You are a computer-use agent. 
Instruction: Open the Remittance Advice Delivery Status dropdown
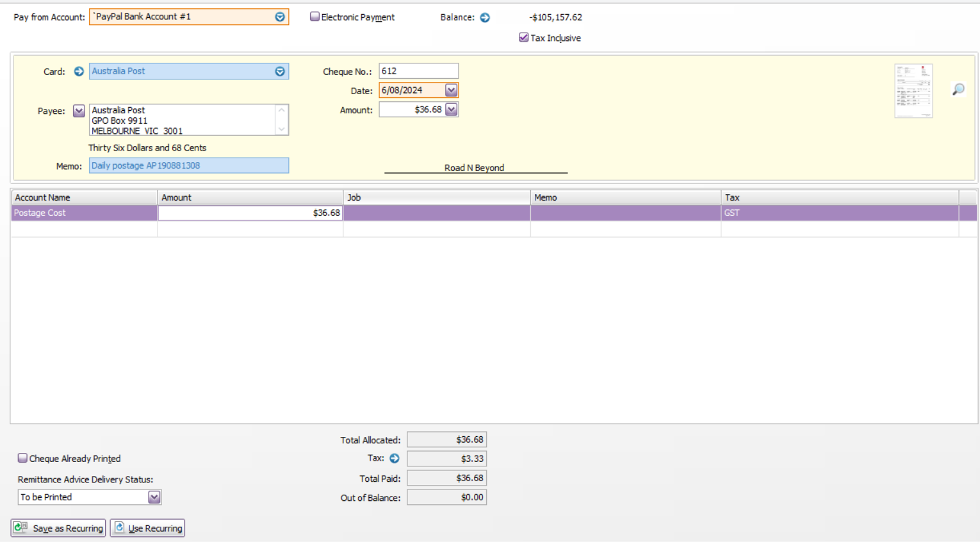[154, 497]
